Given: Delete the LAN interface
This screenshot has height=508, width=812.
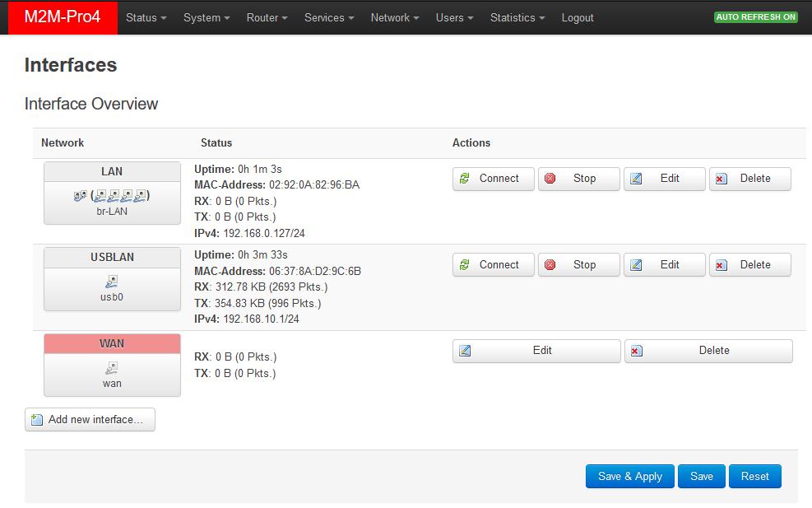Looking at the screenshot, I should tap(749, 179).
